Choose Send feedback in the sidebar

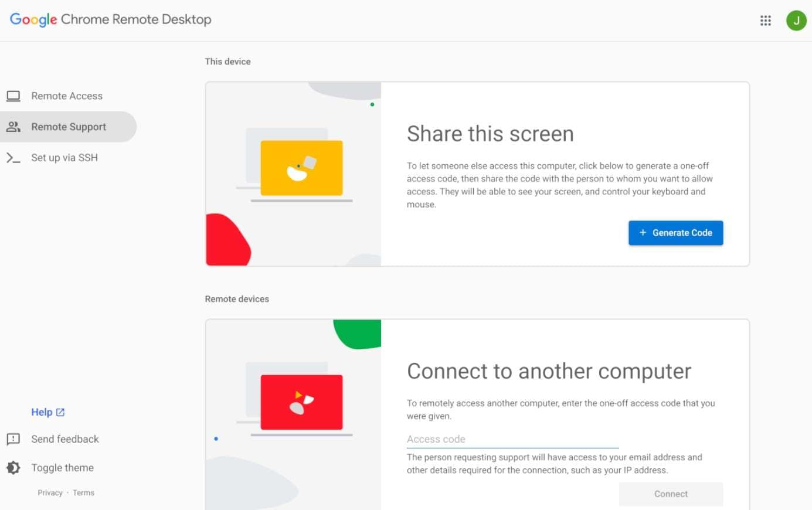tap(65, 439)
